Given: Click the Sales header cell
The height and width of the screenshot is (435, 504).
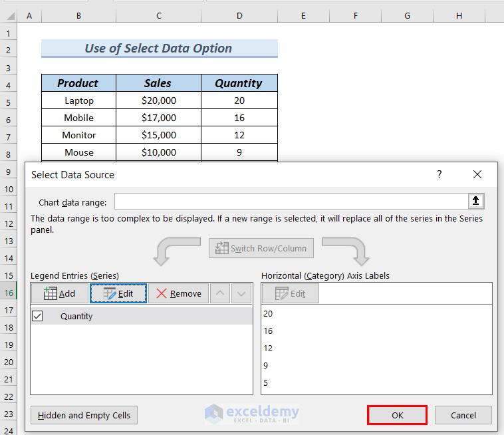Looking at the screenshot, I should (x=158, y=83).
